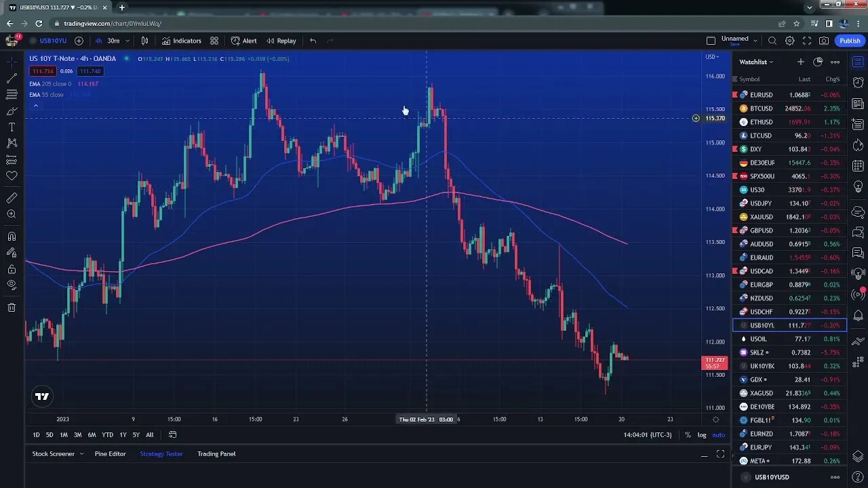Open the heart icons tool
Image resolution: width=868 pixels, height=488 pixels.
pyautogui.click(x=12, y=176)
